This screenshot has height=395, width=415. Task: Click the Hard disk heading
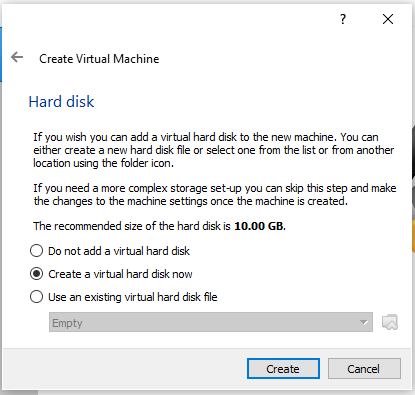click(61, 102)
